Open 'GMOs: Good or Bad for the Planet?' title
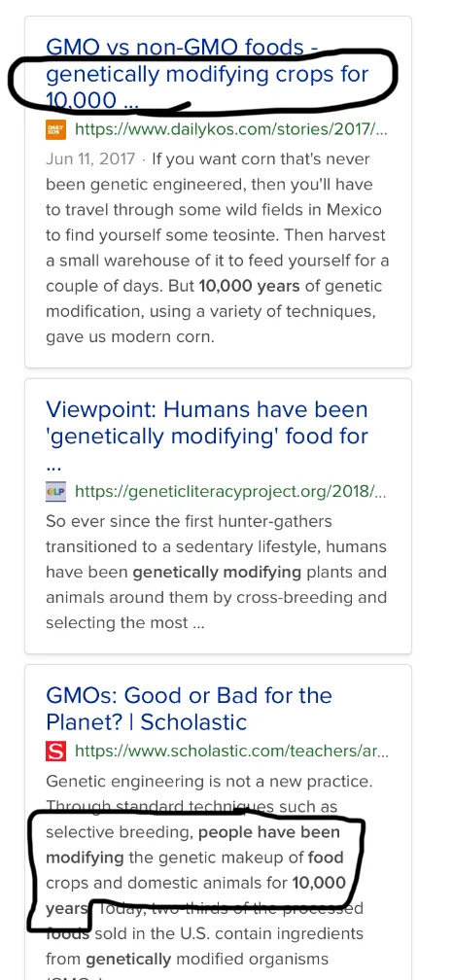Screen dimensions: 453x980 (x=190, y=709)
